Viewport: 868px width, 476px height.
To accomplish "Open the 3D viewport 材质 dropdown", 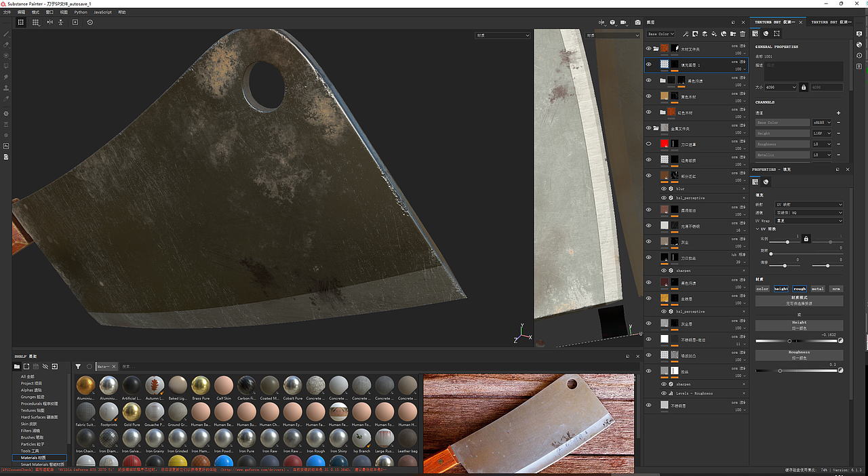I will 502,35.
